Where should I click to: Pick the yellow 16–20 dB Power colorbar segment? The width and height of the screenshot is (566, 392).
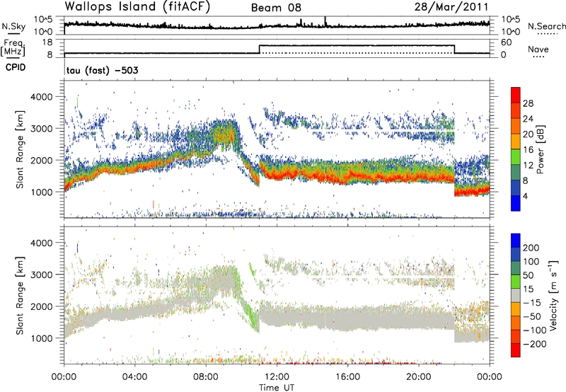tap(516, 141)
